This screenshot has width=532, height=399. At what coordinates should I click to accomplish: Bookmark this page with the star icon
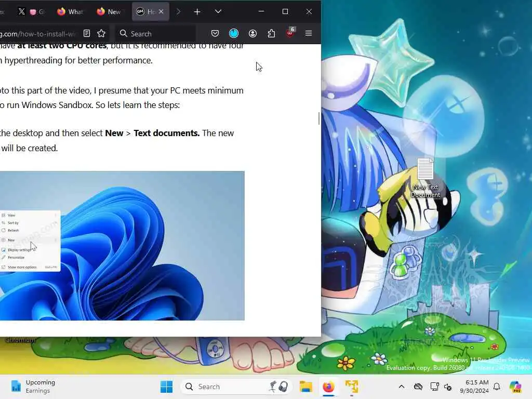click(101, 33)
